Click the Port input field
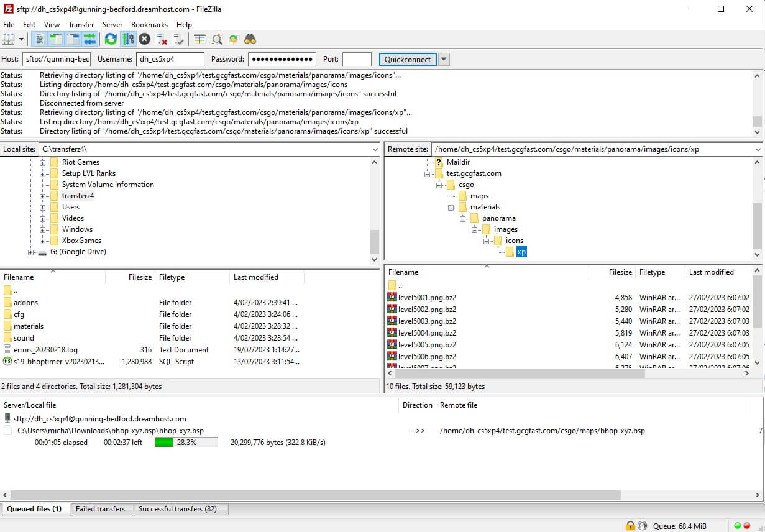The image size is (765, 532). pyautogui.click(x=357, y=60)
